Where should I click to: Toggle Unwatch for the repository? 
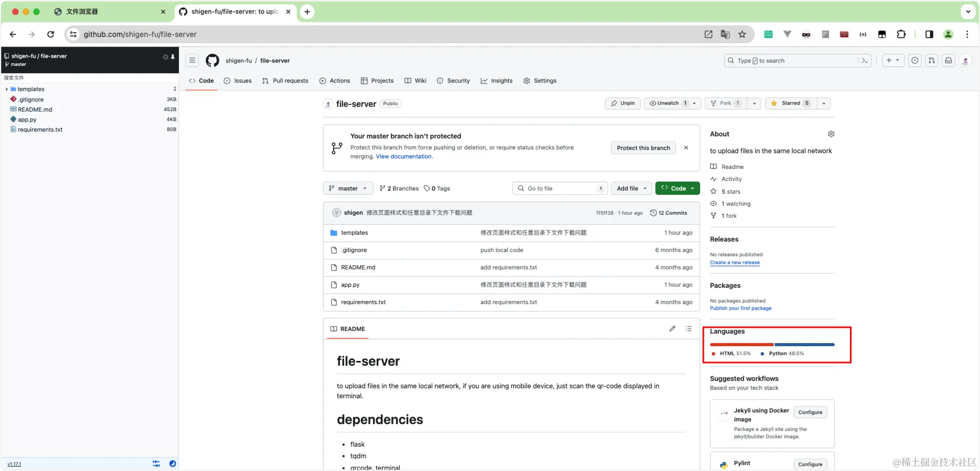[x=668, y=104]
